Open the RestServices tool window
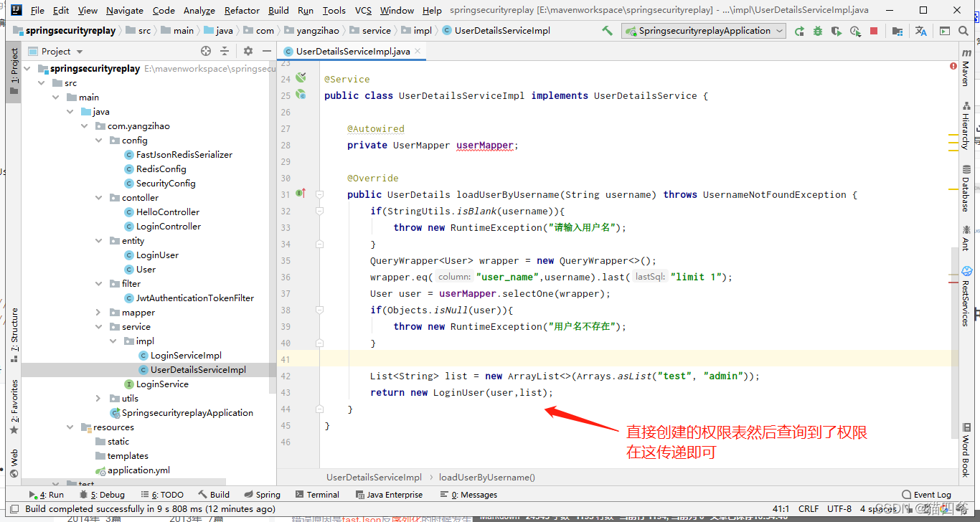Viewport: 980px width, 522px height. (966, 296)
